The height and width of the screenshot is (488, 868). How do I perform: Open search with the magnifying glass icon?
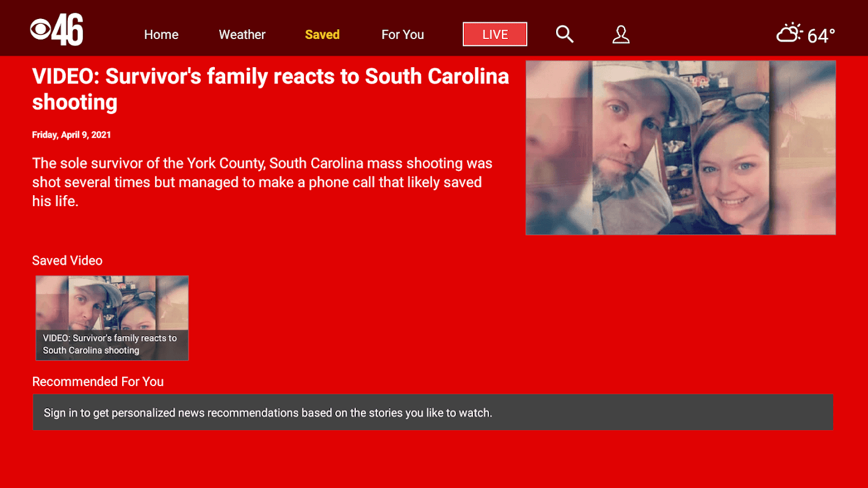[565, 34]
